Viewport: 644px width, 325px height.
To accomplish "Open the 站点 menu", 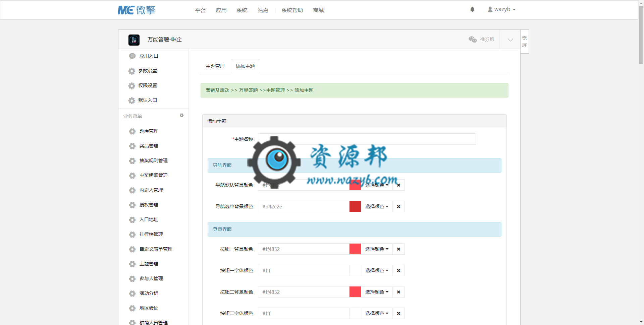I will (x=263, y=10).
